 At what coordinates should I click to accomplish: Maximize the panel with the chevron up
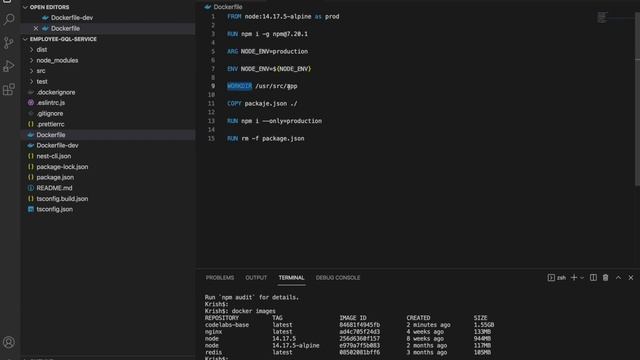coord(618,278)
